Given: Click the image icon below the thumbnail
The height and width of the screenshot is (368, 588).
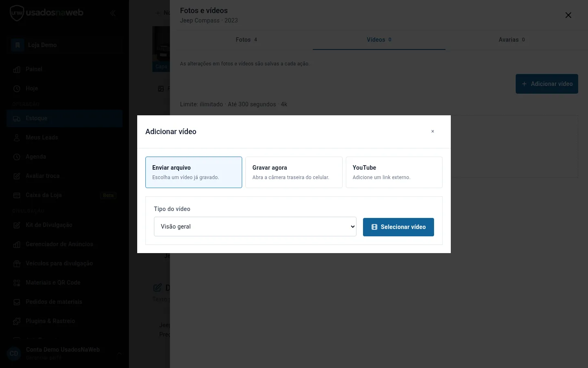Looking at the screenshot, I should tap(161, 89).
